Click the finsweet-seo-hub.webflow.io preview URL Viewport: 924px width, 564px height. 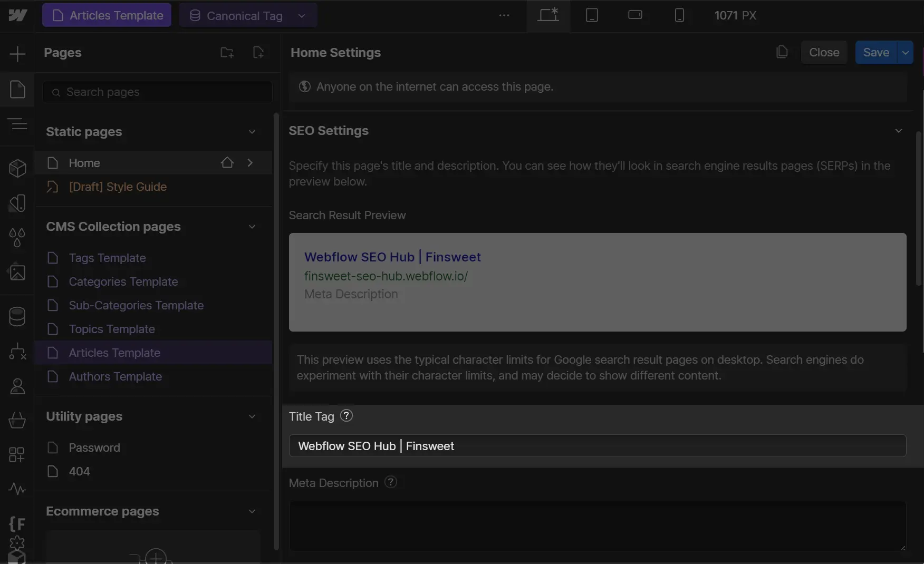click(x=386, y=276)
